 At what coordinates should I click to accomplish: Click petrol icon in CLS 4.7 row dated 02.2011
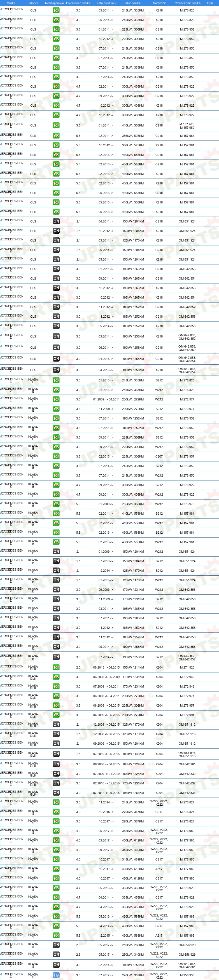pyautogui.click(x=56, y=86)
